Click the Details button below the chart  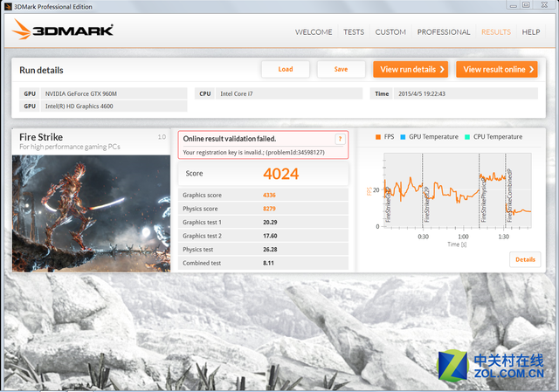click(x=525, y=259)
